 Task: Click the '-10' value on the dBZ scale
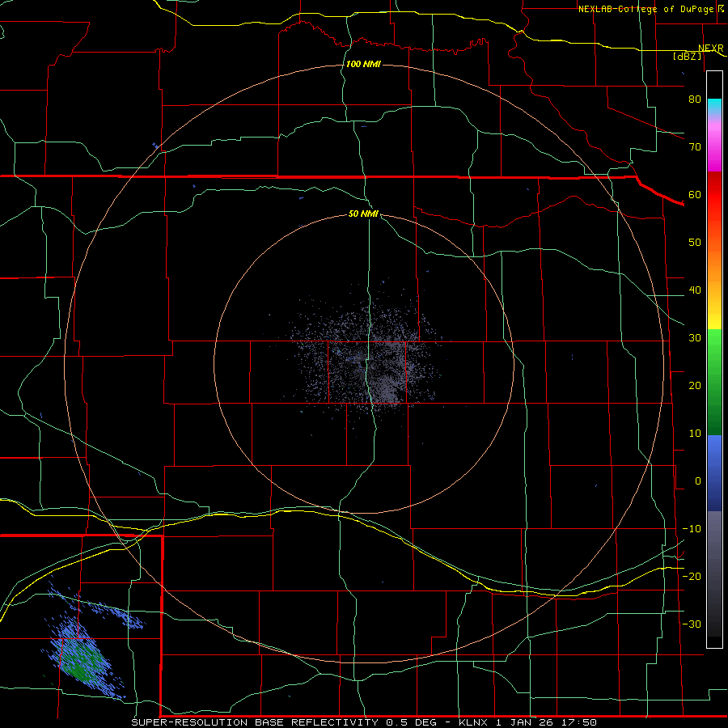pos(692,529)
